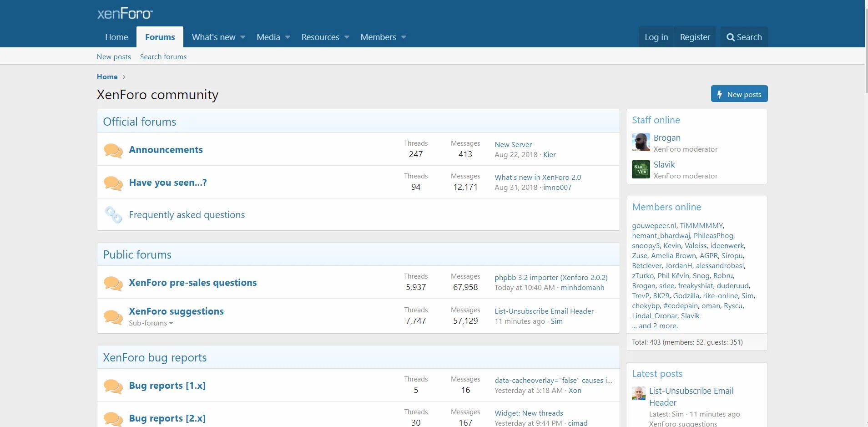The image size is (868, 427).
Task: Click the Announcements forum bubble icon
Action: [113, 150]
